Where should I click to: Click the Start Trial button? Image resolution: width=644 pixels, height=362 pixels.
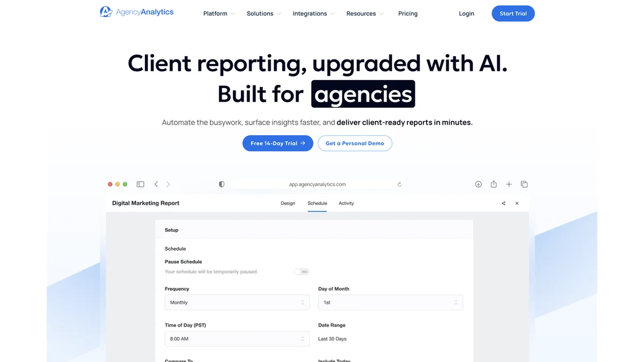coord(513,13)
